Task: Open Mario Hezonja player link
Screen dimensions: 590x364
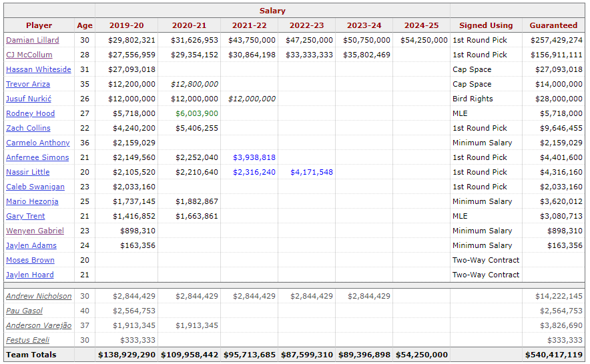Action: (x=32, y=201)
